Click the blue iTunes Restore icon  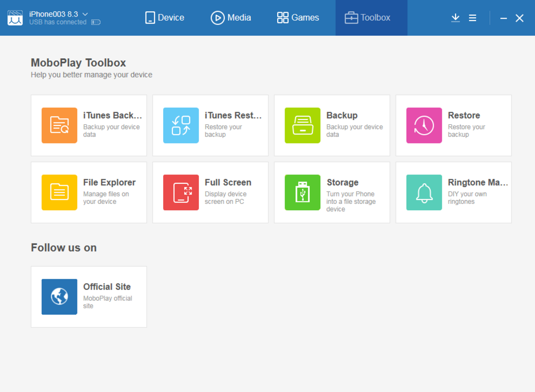[x=181, y=125]
